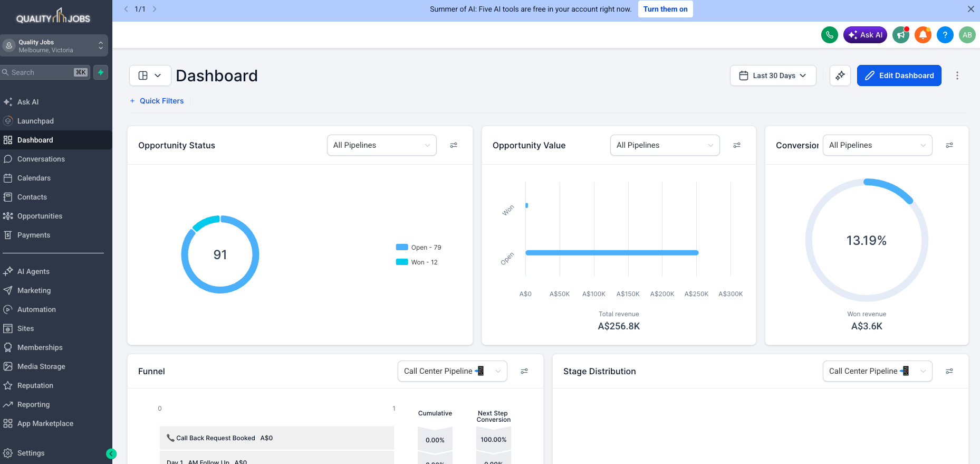The image size is (980, 464).
Task: Go to previous announcement banner arrow
Action: pos(126,9)
